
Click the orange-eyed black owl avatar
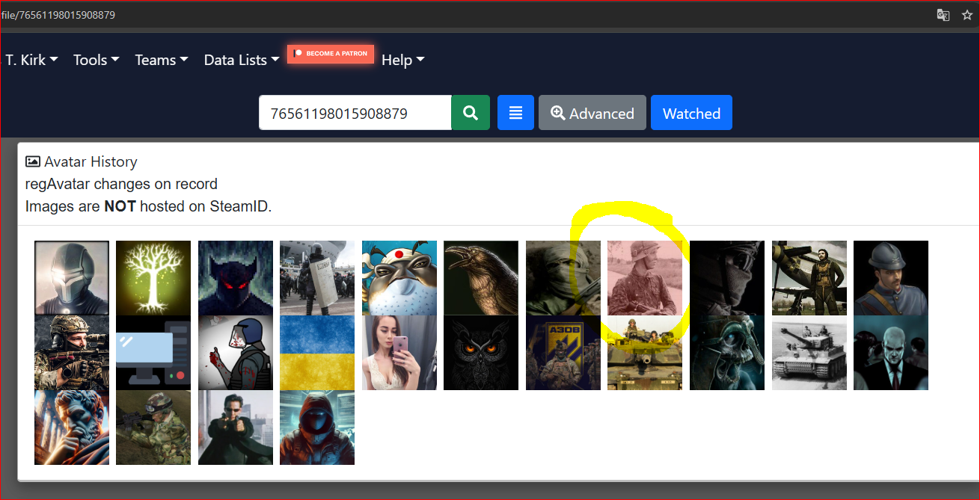pyautogui.click(x=481, y=352)
